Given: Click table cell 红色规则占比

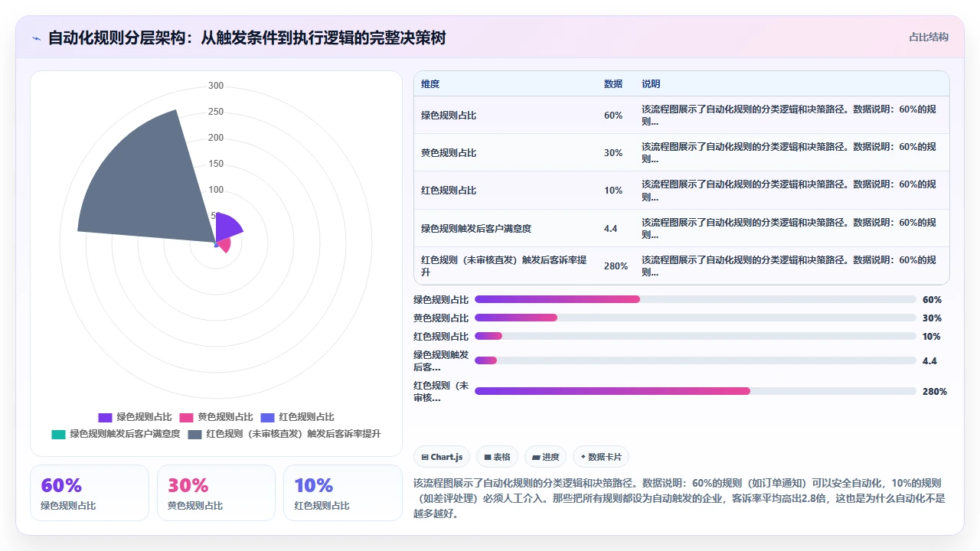Looking at the screenshot, I should (x=449, y=191).
